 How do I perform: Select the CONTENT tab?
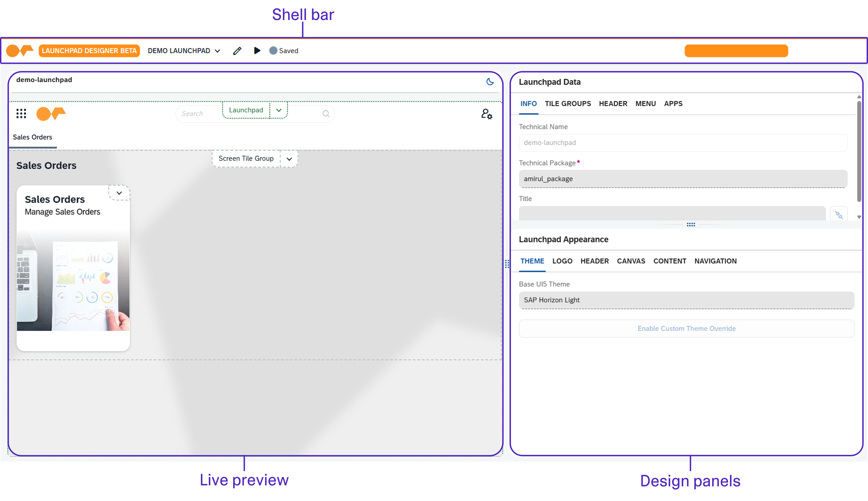670,261
